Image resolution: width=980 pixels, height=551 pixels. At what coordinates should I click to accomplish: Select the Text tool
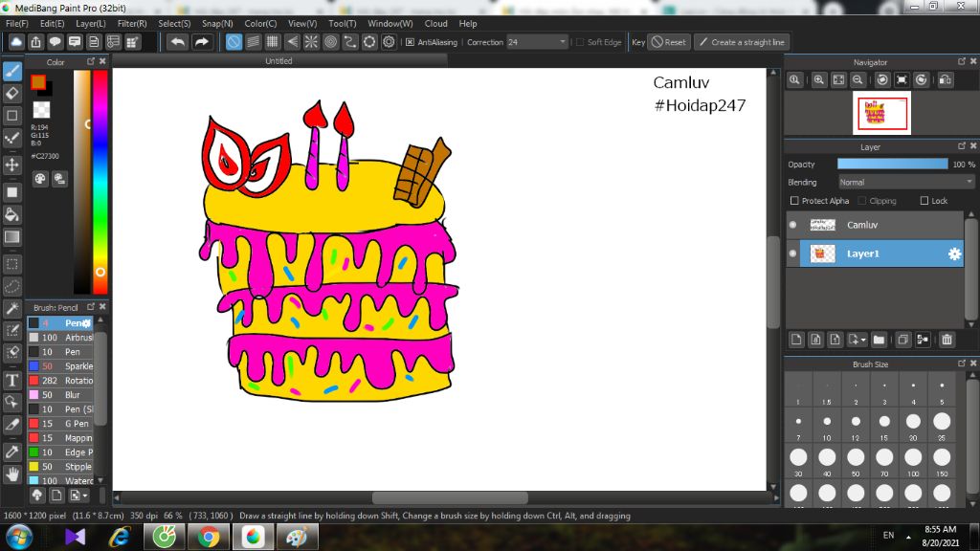pos(11,380)
